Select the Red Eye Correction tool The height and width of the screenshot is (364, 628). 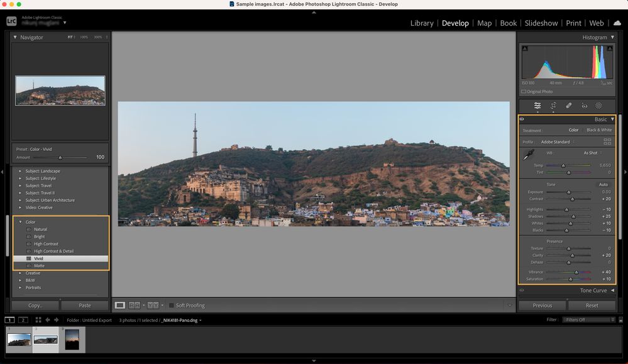pyautogui.click(x=584, y=106)
